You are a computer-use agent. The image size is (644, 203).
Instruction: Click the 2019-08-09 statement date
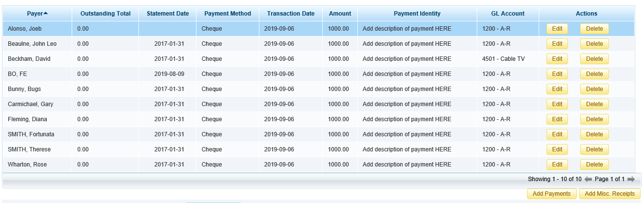click(169, 74)
